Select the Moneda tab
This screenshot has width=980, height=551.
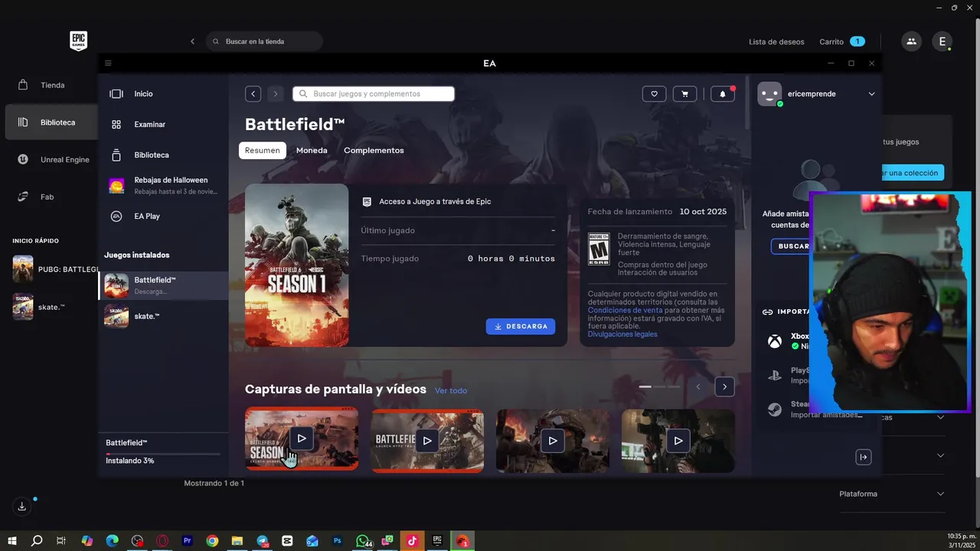pyautogui.click(x=312, y=150)
